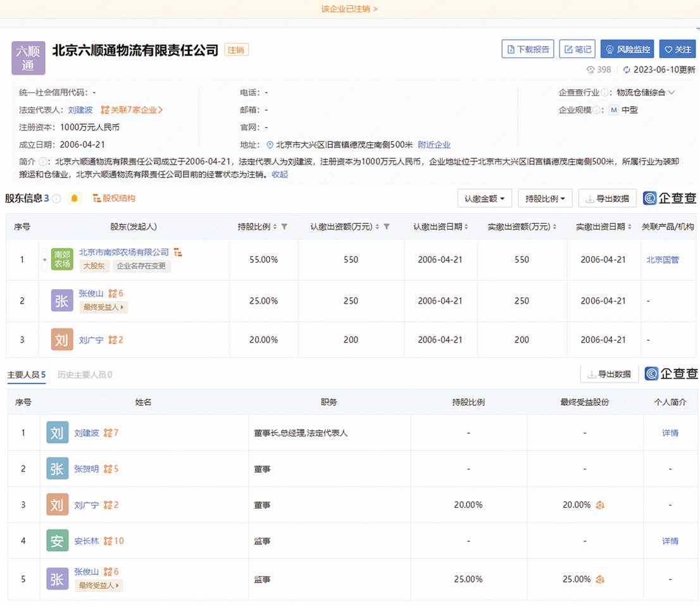The image size is (700, 606).
Task: Expand 最终受益人 tag in personnel table
Action: 99,586
